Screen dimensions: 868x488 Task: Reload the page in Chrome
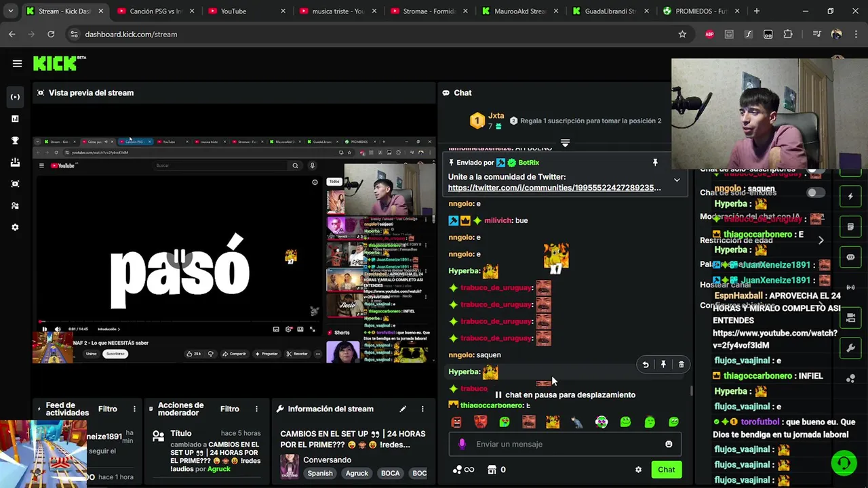click(51, 34)
